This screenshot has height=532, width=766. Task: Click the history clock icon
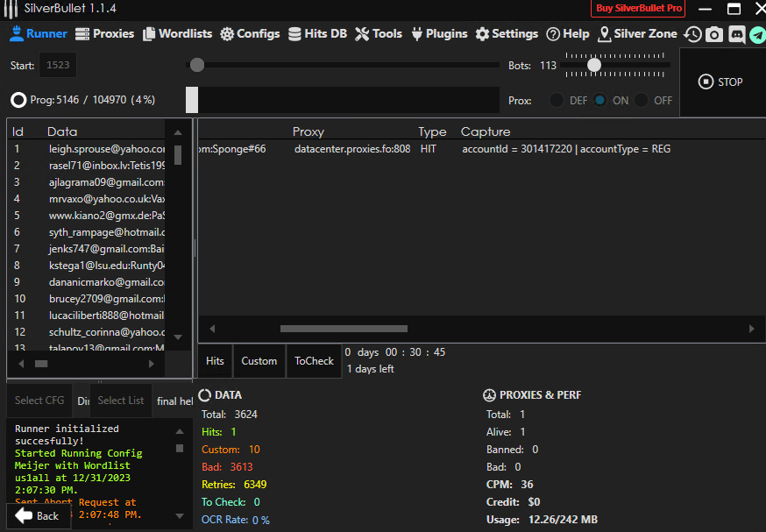[x=692, y=34]
